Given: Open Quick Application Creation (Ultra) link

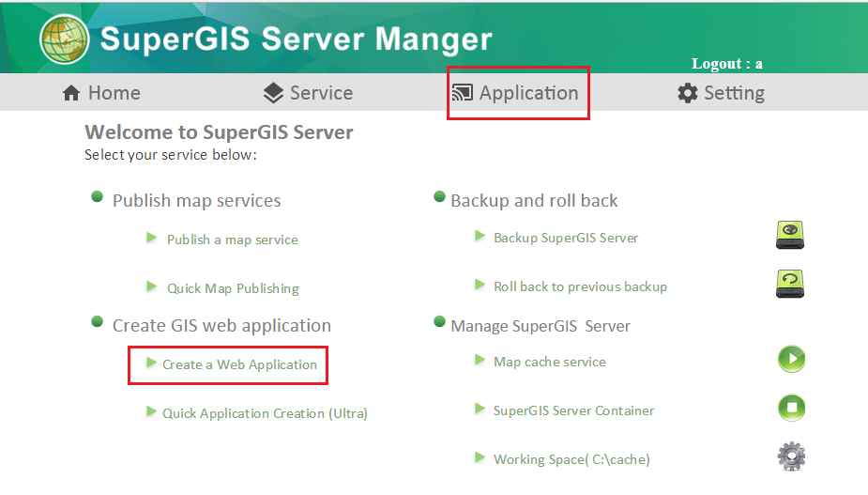Looking at the screenshot, I should coord(265,413).
